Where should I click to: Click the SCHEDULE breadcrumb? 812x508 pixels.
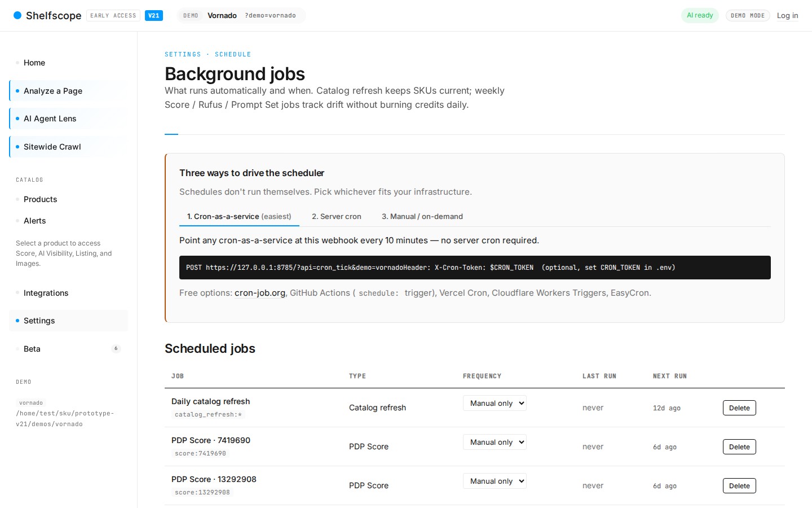point(233,54)
